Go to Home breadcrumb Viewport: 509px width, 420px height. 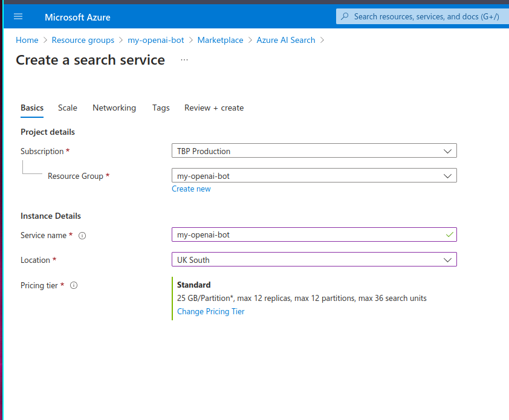tap(27, 40)
